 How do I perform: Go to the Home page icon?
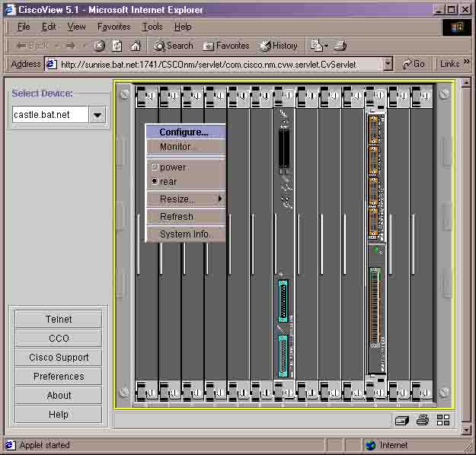click(x=136, y=46)
